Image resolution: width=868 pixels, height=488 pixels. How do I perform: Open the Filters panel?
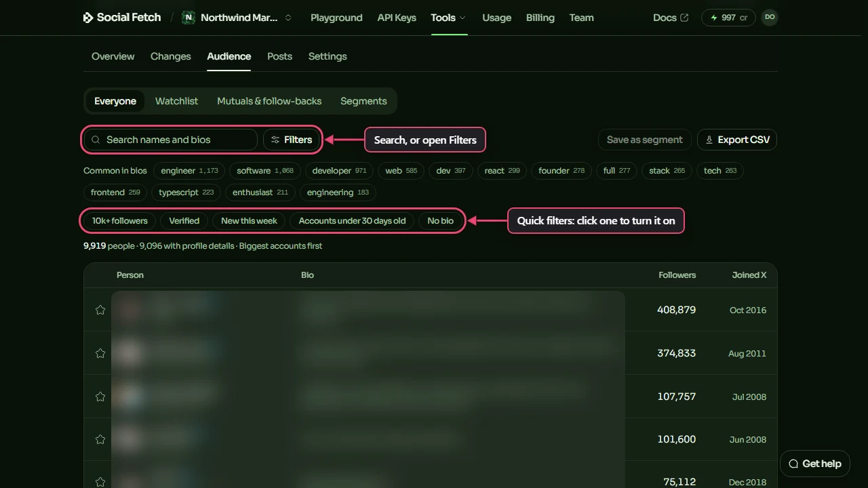tap(292, 140)
